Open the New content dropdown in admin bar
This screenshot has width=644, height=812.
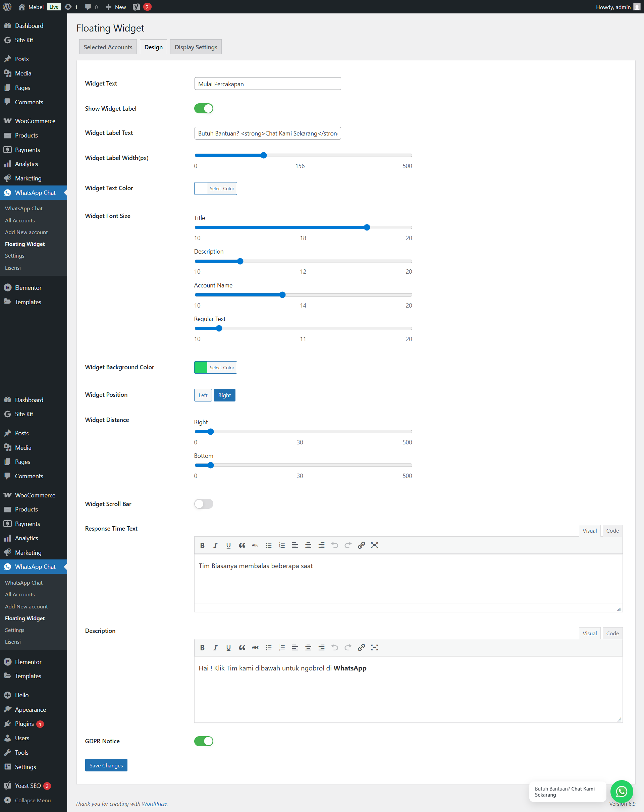tap(116, 7)
